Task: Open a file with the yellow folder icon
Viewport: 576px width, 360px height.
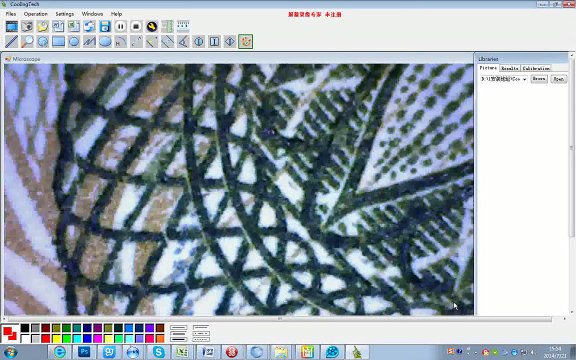Action: point(43,26)
